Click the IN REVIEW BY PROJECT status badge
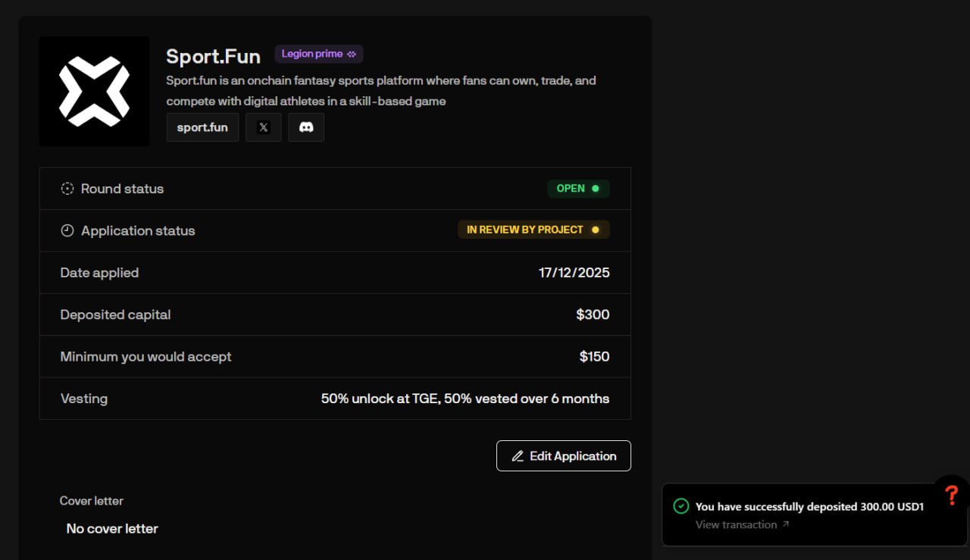Screen dimensions: 970x560 tap(533, 230)
